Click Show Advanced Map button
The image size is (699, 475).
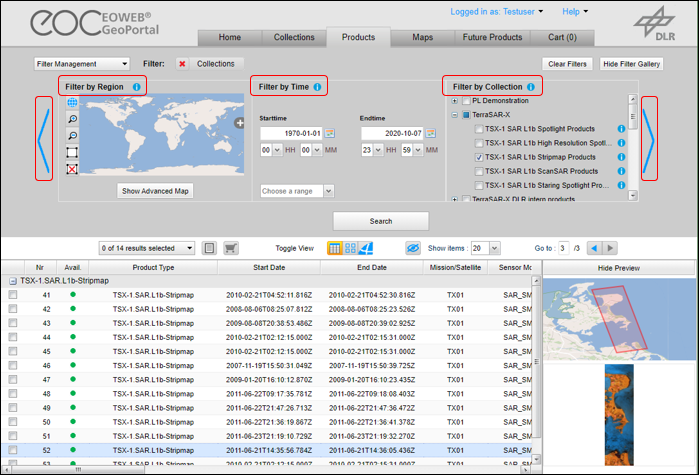click(155, 191)
